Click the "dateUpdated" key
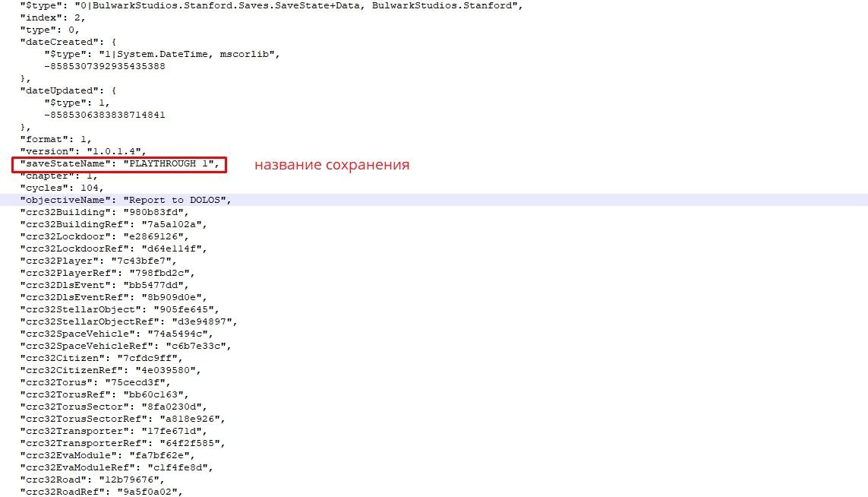The image size is (868, 497). pyautogui.click(x=58, y=90)
